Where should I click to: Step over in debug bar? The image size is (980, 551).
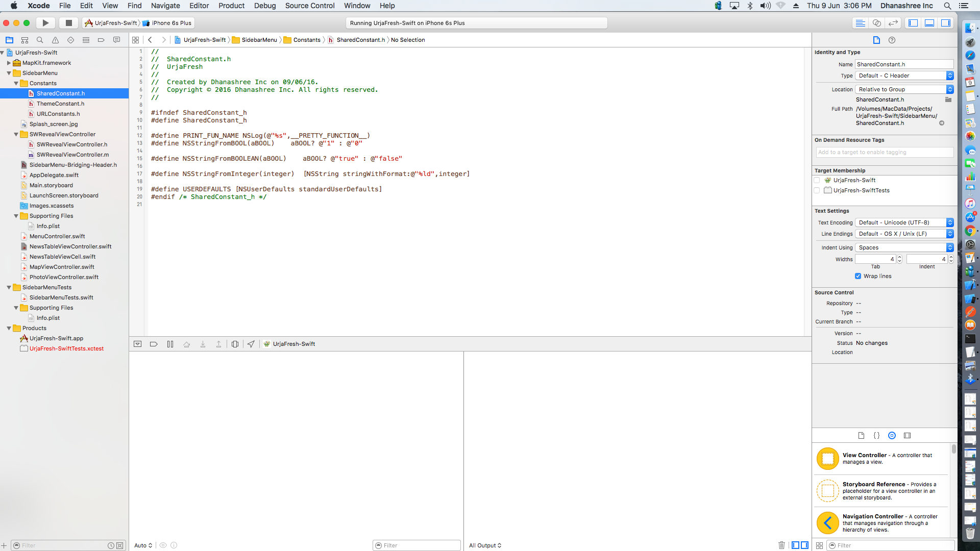point(186,344)
